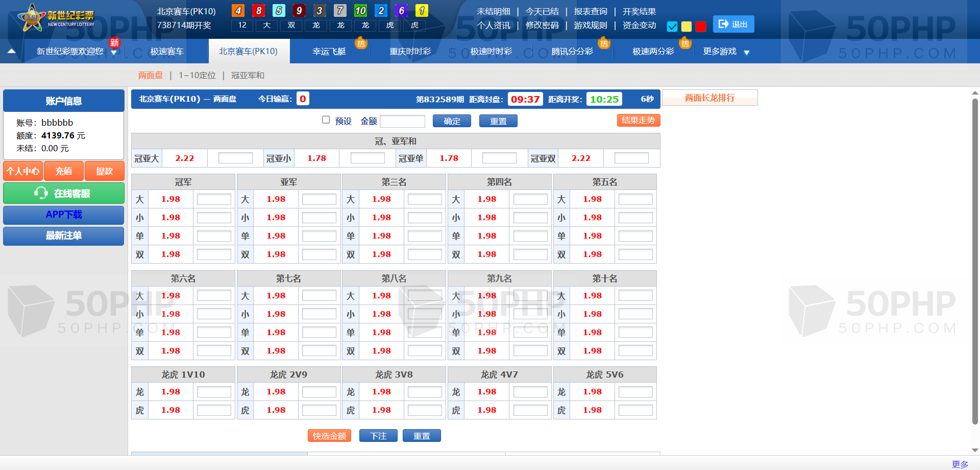980x470 pixels.
Task: Toggle the blue checked theme box
Action: (x=672, y=27)
